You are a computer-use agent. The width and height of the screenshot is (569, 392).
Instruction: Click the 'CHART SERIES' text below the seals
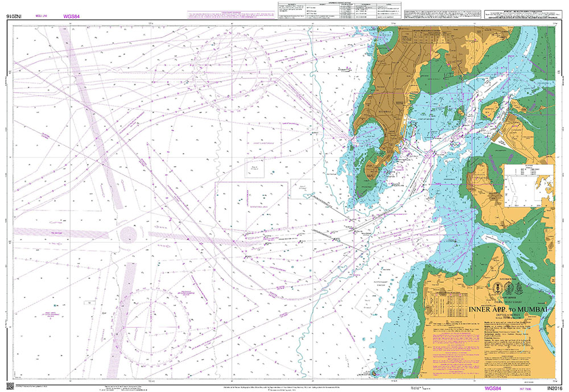tap(508, 297)
